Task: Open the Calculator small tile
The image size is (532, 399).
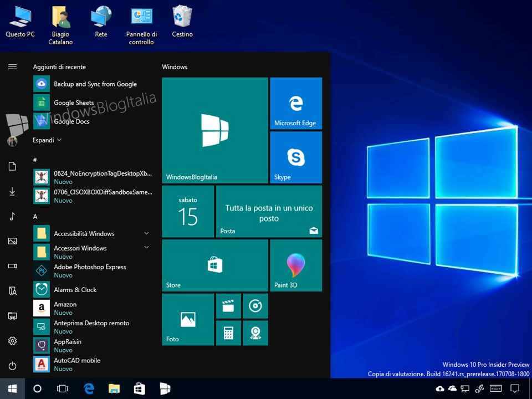Action: tap(228, 333)
